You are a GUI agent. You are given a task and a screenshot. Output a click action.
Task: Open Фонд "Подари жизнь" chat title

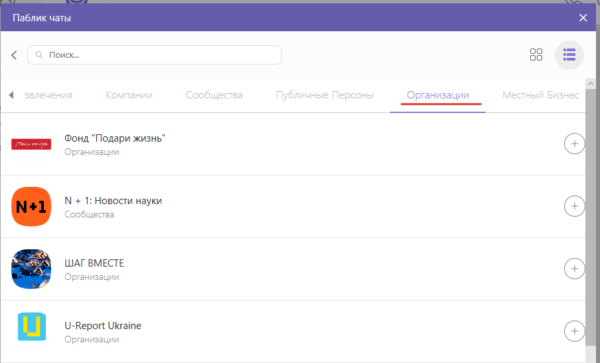(x=115, y=138)
